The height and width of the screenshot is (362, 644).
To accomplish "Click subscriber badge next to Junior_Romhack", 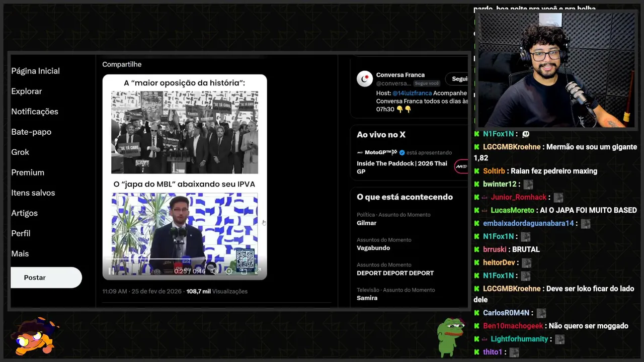I will [x=485, y=197].
